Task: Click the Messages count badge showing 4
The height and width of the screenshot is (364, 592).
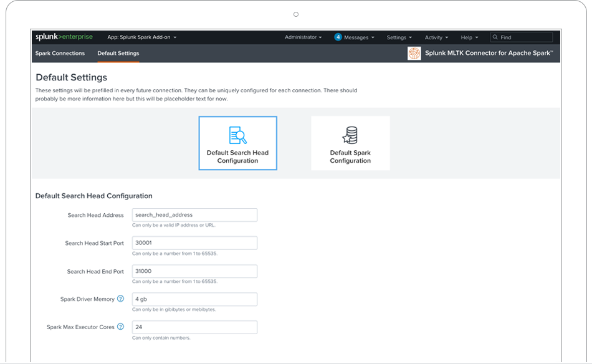Action: point(338,37)
